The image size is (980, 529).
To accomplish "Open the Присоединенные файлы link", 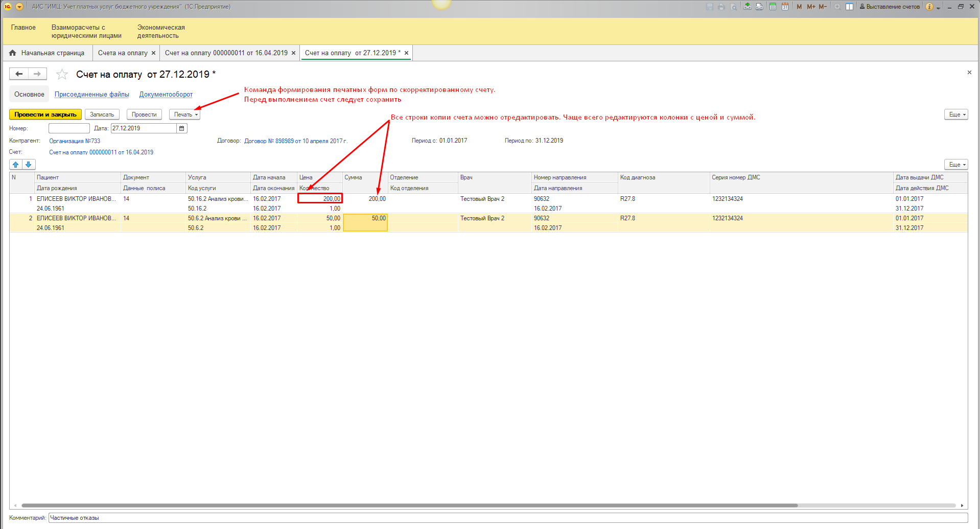I will click(x=91, y=95).
